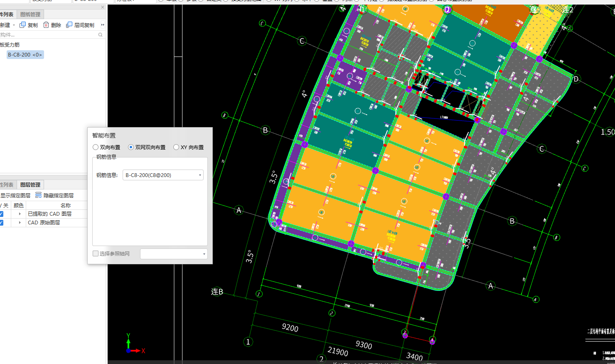This screenshot has width=615, height=364.
Task: Click the 9300 dimension text in drawing
Action: tap(364, 345)
